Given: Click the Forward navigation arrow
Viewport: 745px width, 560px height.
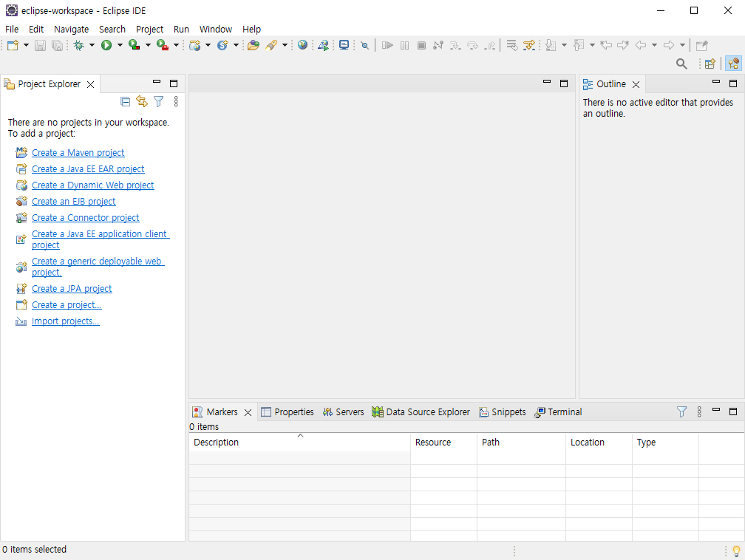Looking at the screenshot, I should click(669, 45).
